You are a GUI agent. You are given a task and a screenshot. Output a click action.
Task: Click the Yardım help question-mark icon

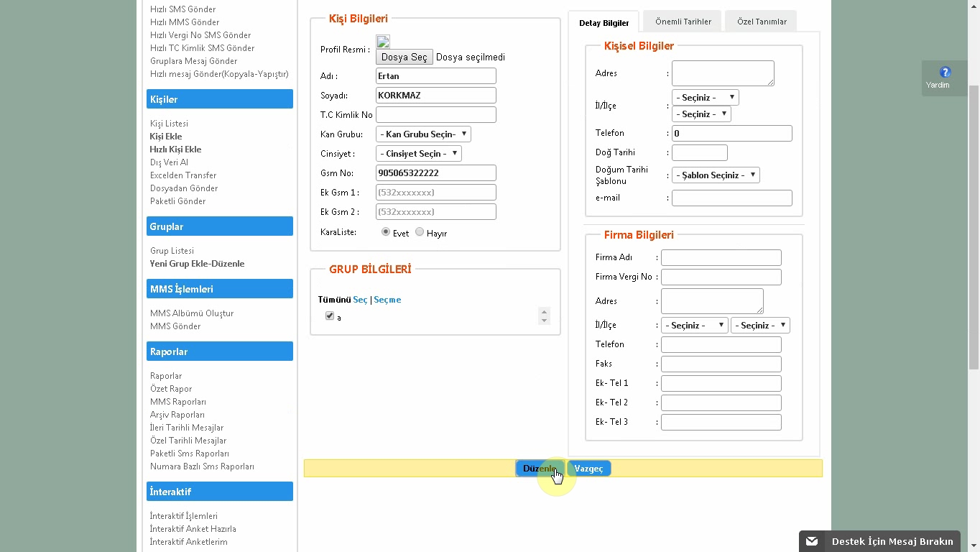945,72
